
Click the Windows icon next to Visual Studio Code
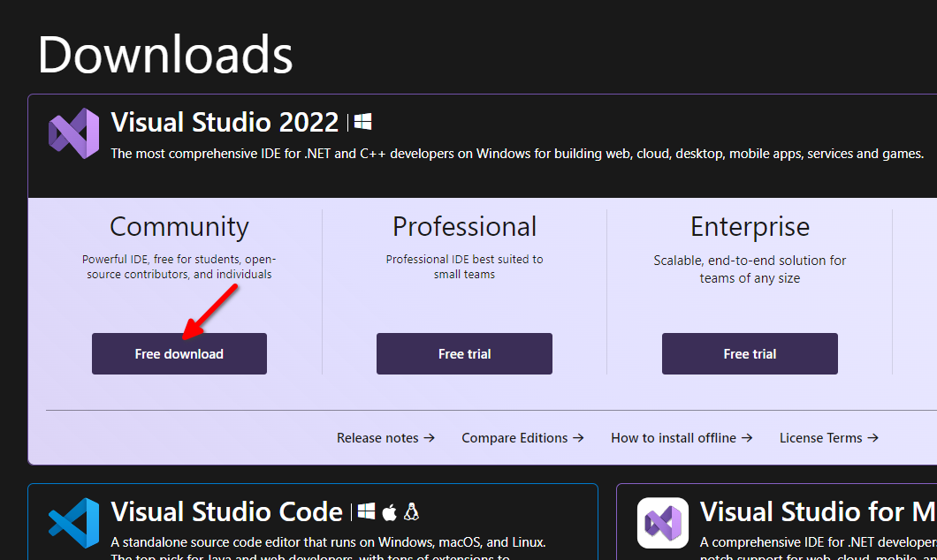tap(366, 511)
